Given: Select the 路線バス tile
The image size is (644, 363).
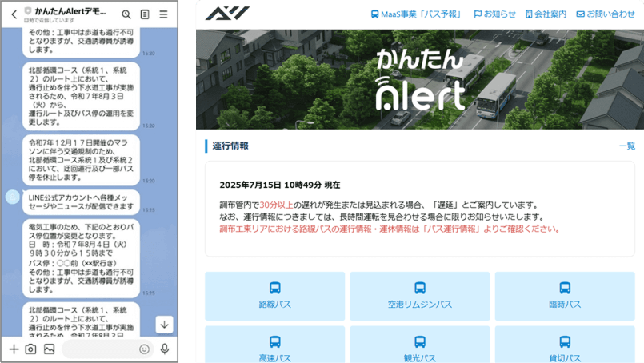Looking at the screenshot, I should [274, 296].
